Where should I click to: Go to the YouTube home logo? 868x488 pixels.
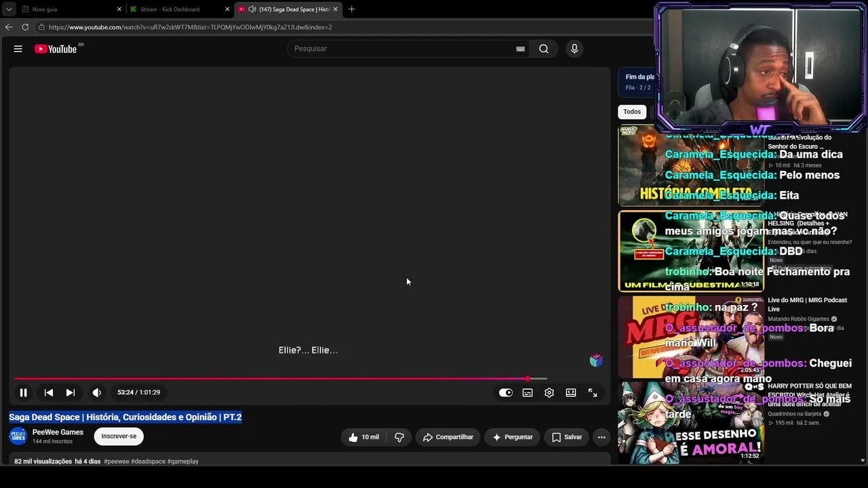pyautogui.click(x=56, y=49)
